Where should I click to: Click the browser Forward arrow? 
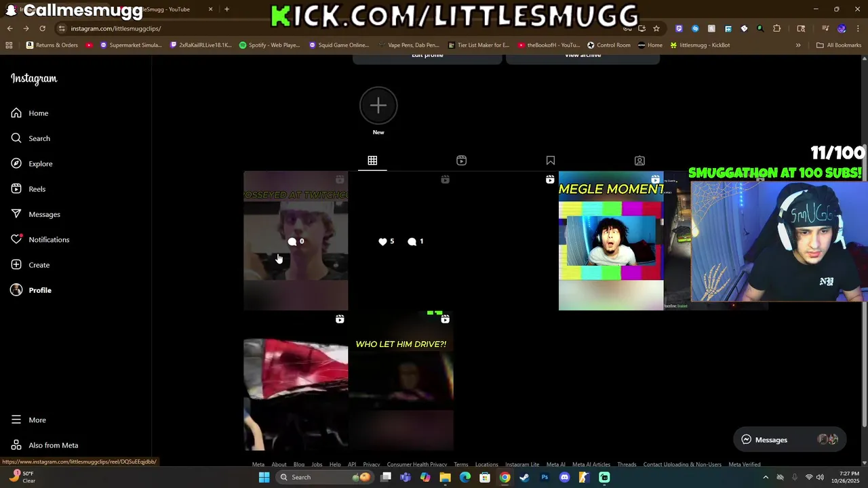click(x=26, y=28)
